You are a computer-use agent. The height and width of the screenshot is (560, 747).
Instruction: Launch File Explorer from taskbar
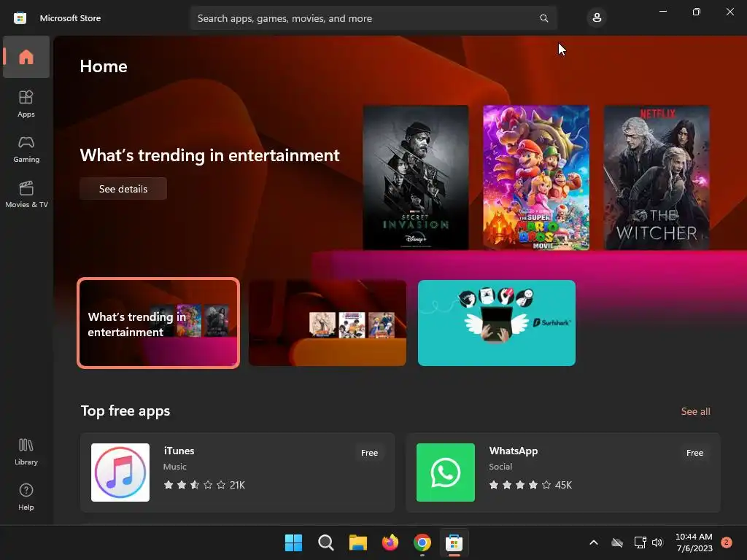(x=357, y=542)
